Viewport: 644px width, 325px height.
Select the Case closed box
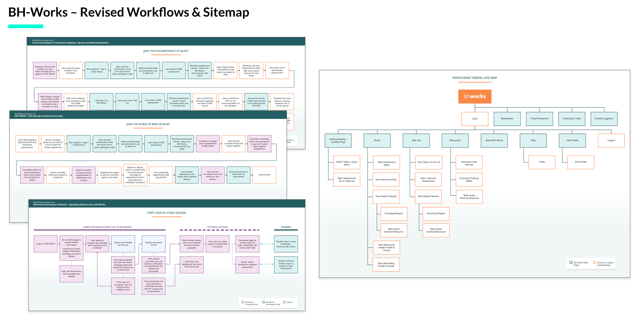[x=264, y=175]
